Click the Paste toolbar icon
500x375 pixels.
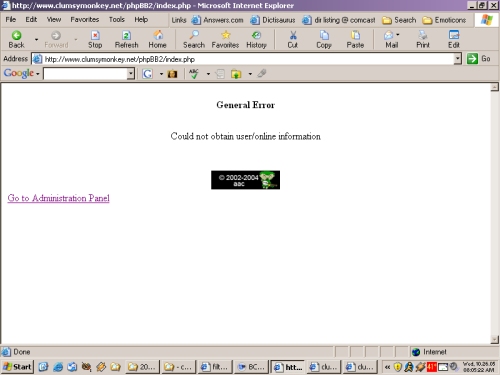coord(355,35)
